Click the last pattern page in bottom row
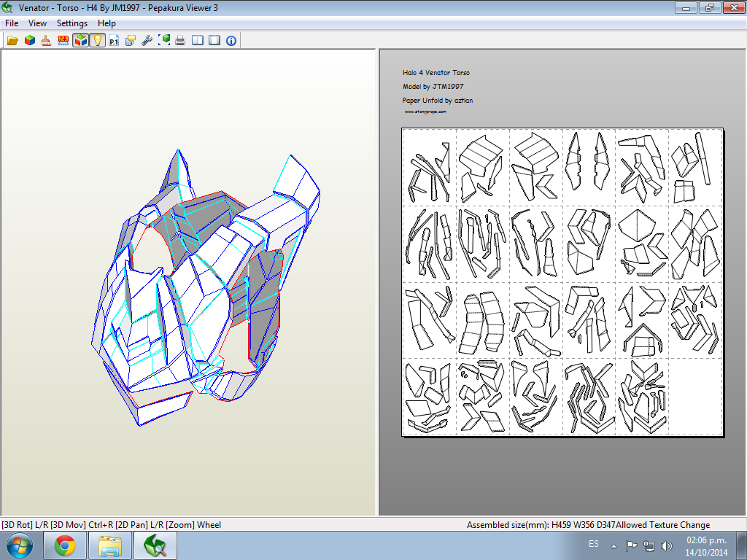747x560 pixels. tap(642, 396)
